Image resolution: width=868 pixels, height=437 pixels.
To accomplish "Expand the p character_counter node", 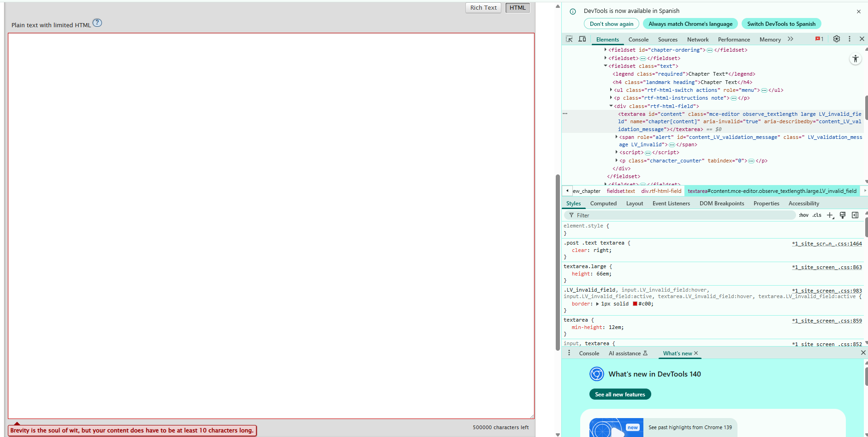I will coord(617,161).
